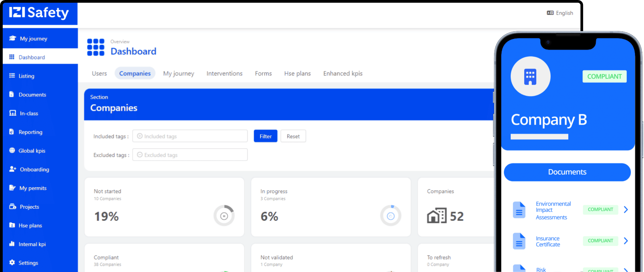The image size is (644, 272).
Task: Tap the Documents button on phone
Action: coord(567,172)
